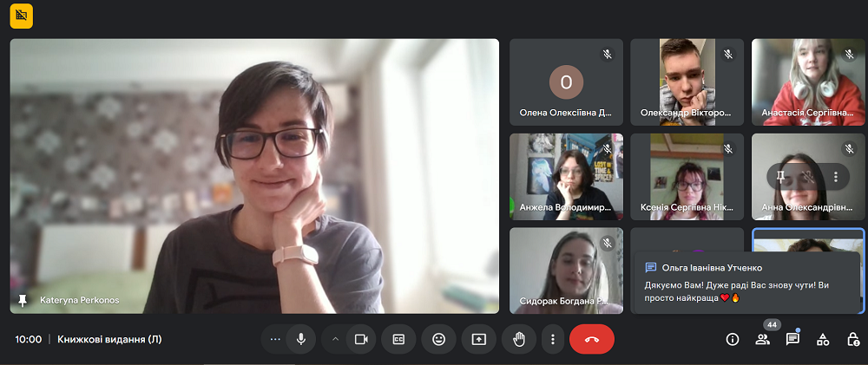868x365 pixels.
Task: Show the people list with 44 participants
Action: (x=762, y=339)
